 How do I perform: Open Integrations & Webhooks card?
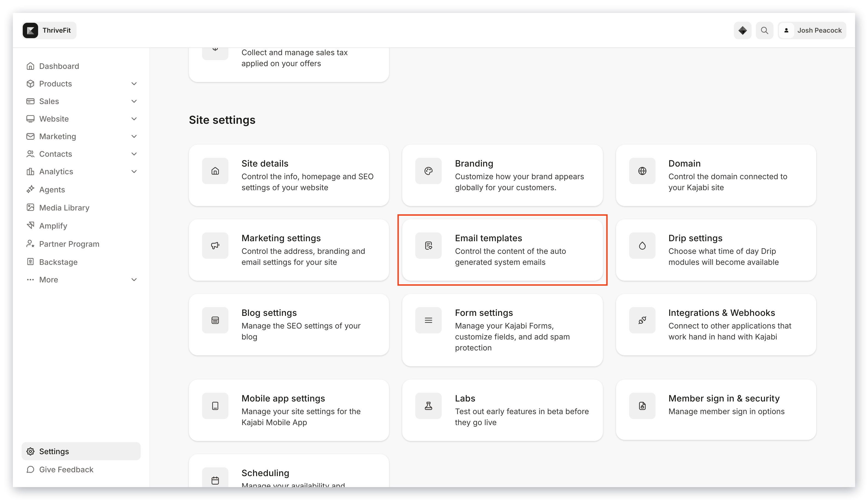(716, 324)
